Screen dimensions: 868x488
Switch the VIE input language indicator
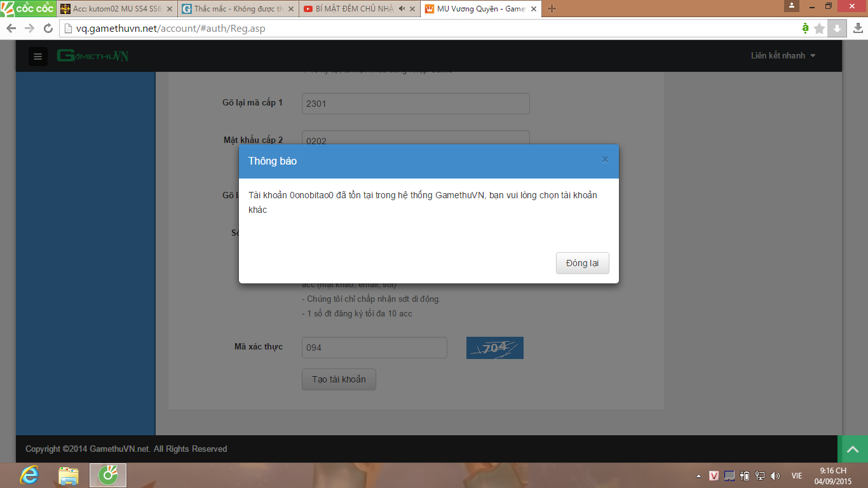point(796,476)
